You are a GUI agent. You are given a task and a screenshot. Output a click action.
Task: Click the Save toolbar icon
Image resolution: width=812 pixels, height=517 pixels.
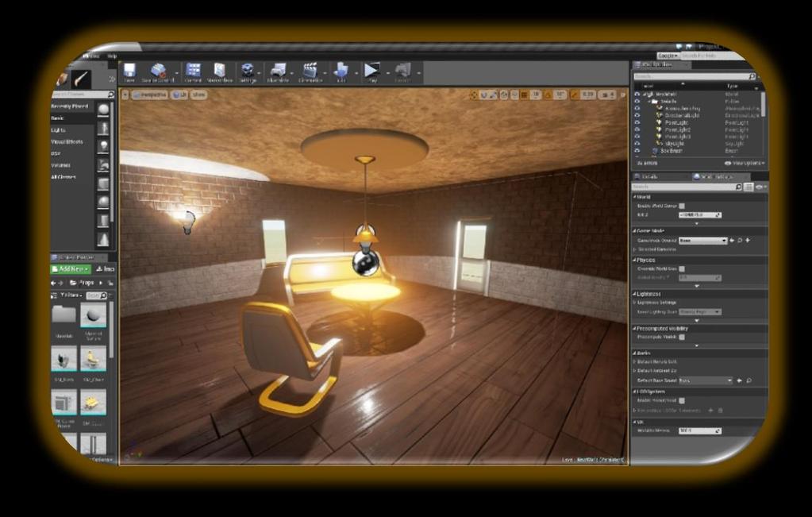[x=129, y=71]
